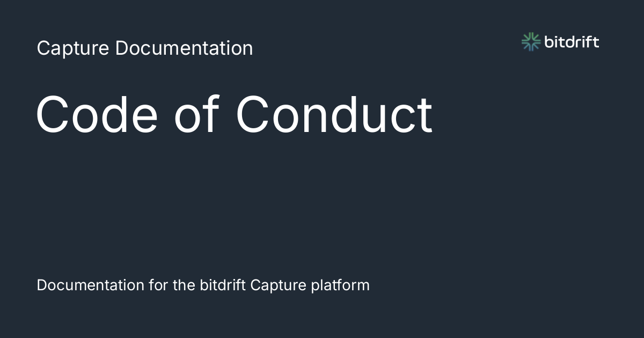Click the capital "C" starting "Code"
This screenshot has width=644, height=338.
click(x=53, y=115)
